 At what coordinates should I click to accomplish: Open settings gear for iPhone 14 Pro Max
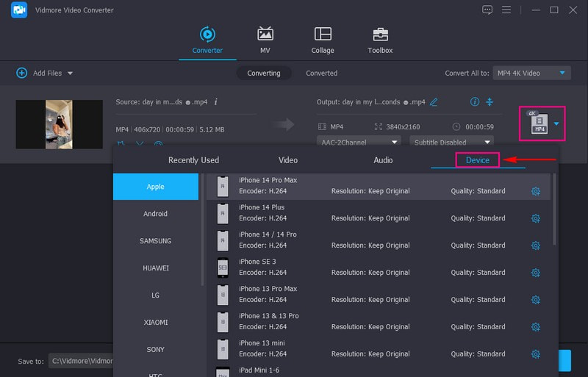pyautogui.click(x=536, y=191)
